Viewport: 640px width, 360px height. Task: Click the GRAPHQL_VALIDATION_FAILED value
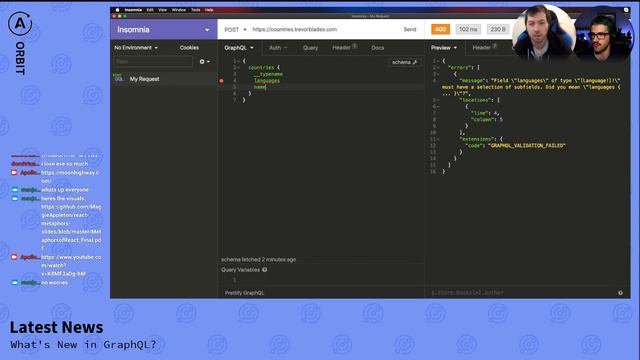point(527,146)
